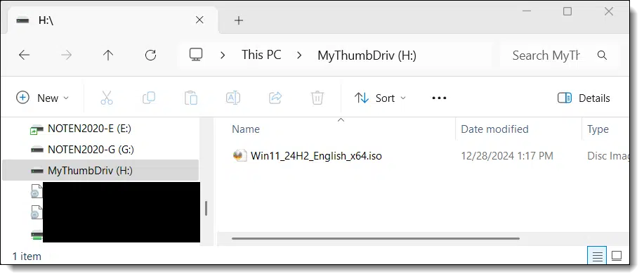
Task: Click the Cut scissors icon
Action: pos(106,98)
